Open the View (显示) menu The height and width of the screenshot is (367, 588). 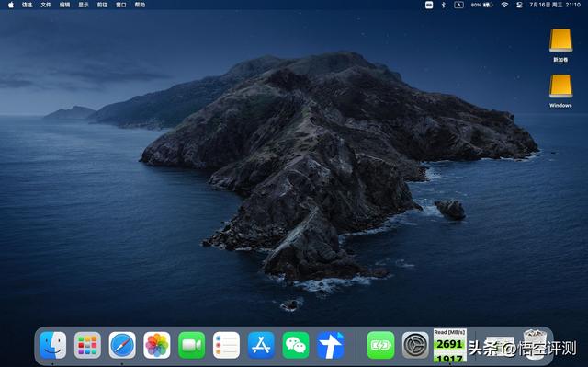(84, 5)
